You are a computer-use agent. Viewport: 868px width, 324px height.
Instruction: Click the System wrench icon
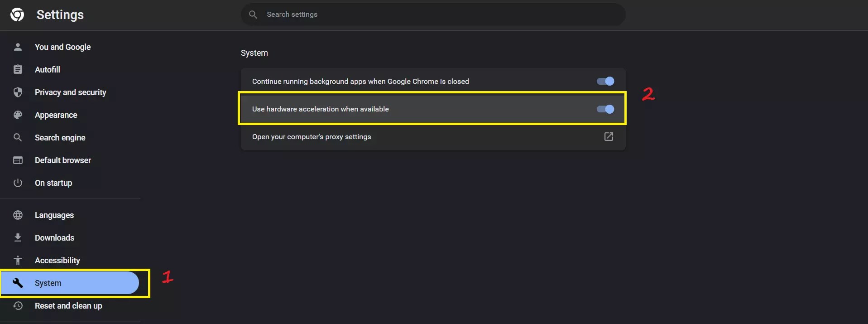[17, 283]
